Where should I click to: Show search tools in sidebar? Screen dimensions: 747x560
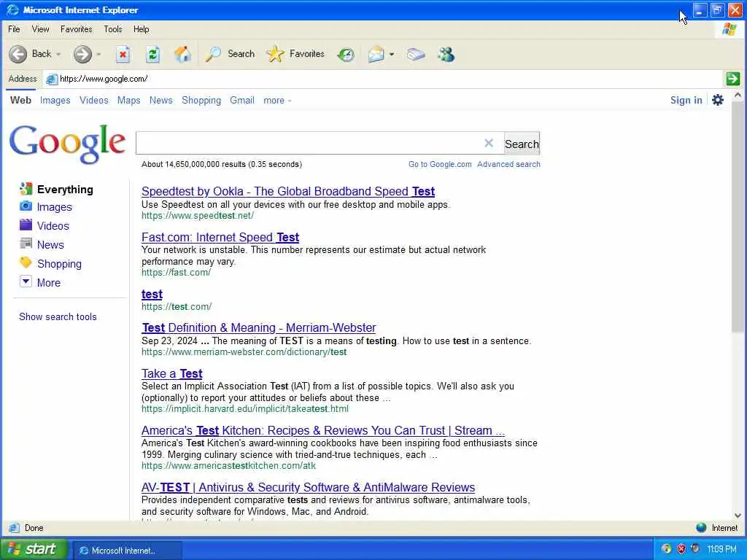(58, 316)
